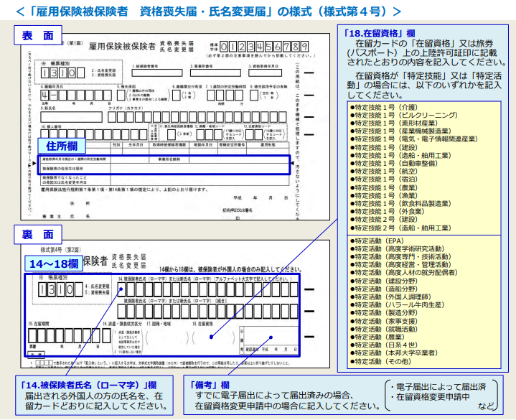The image size is (516, 420).
Task: Select 特定活動(本邦大学卒業者)
Action: click(x=394, y=353)
